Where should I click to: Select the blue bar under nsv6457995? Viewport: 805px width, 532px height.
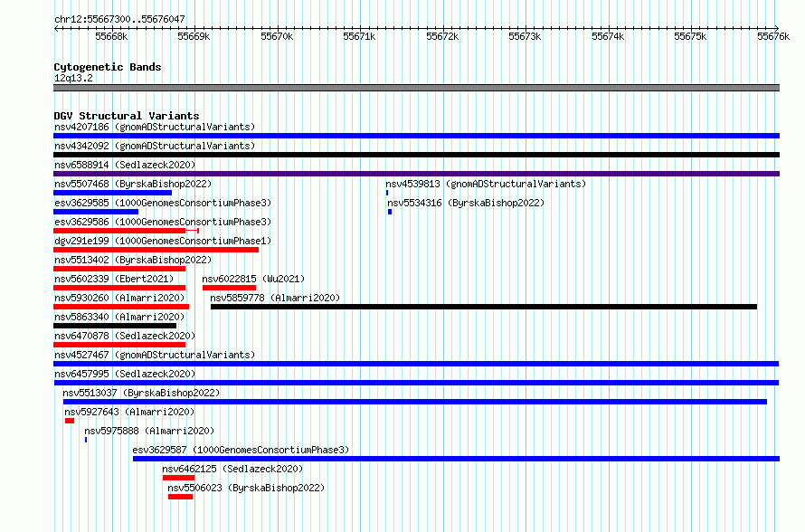coord(416,383)
